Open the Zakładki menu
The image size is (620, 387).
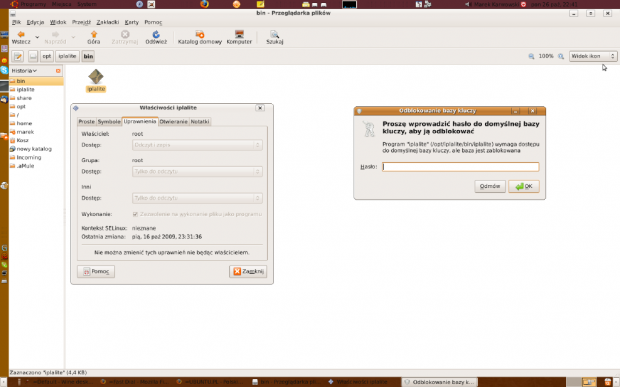pyautogui.click(x=108, y=22)
